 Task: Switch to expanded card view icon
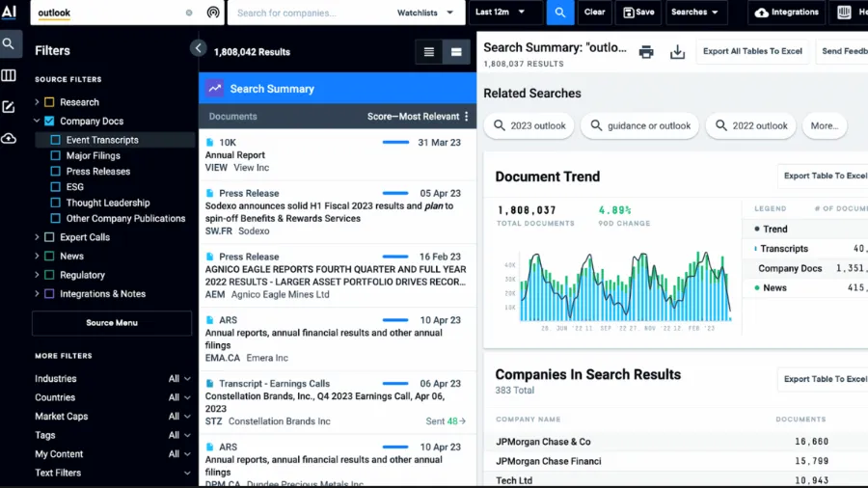456,52
